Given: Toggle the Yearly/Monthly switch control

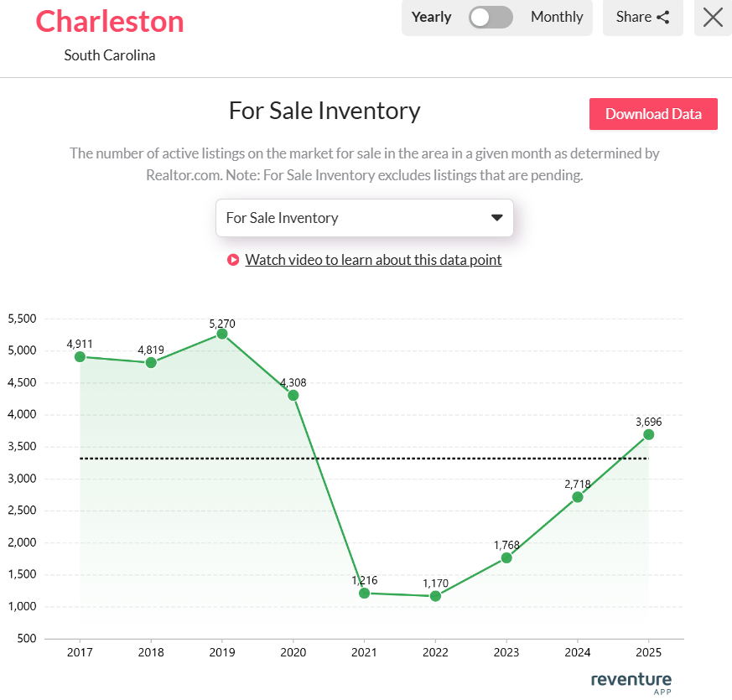Looking at the screenshot, I should pos(491,17).
